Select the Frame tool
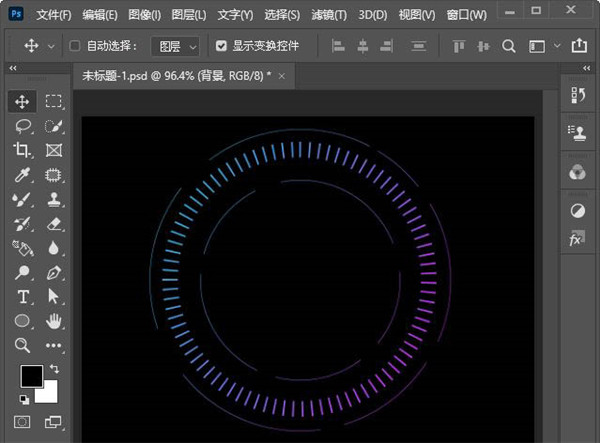600x443 pixels. coord(54,150)
